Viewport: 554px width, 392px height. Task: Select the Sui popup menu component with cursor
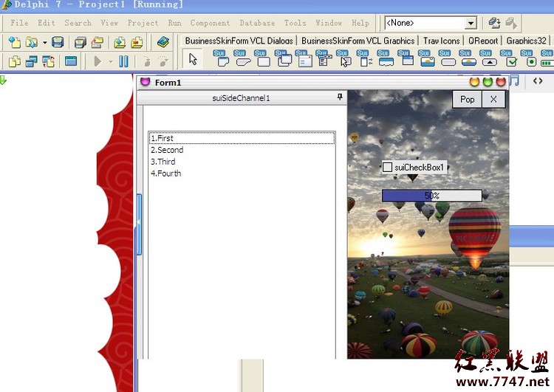(344, 58)
